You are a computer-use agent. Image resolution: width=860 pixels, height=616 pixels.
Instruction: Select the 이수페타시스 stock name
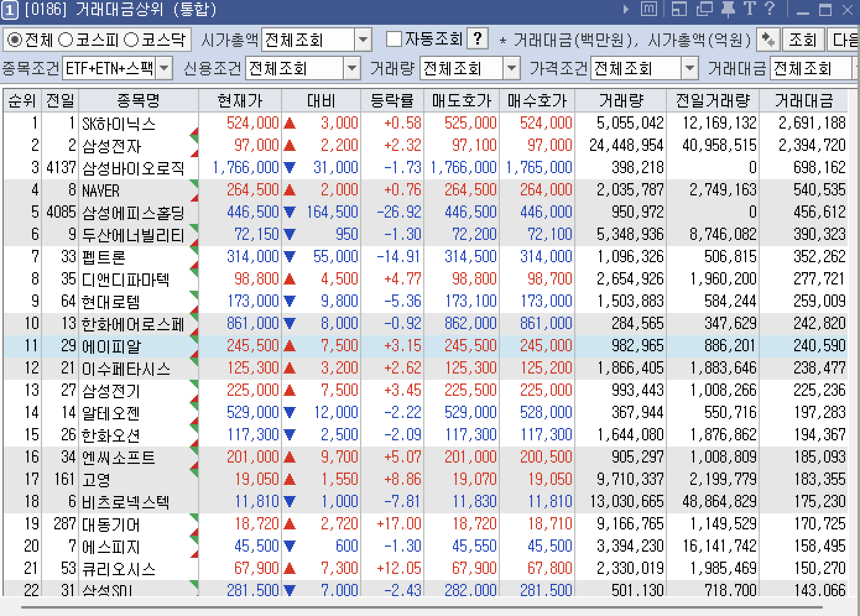126,369
